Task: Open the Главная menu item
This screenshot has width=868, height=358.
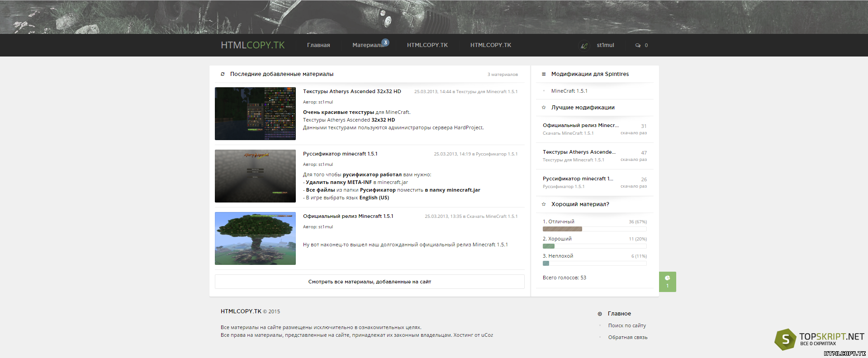Action: point(318,45)
